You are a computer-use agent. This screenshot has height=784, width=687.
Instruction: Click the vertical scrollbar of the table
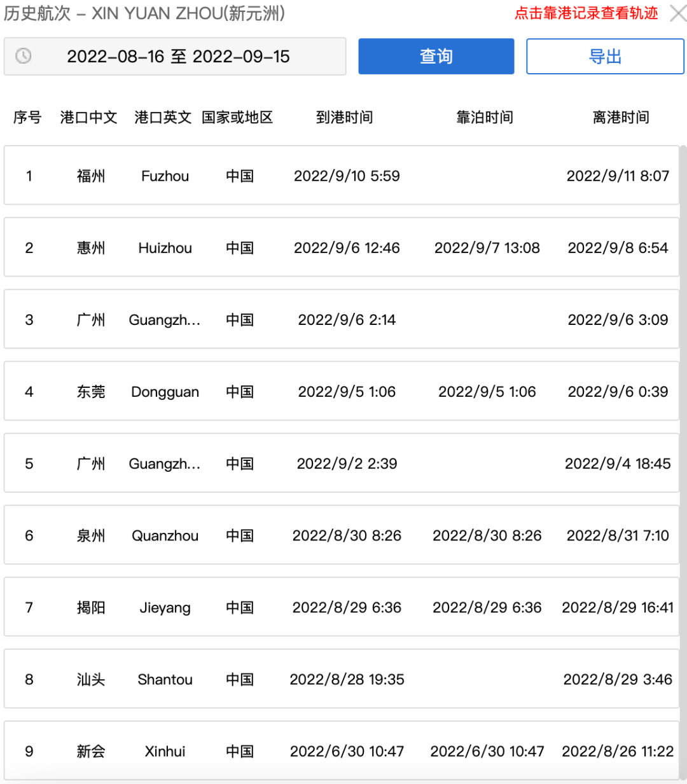[683, 463]
